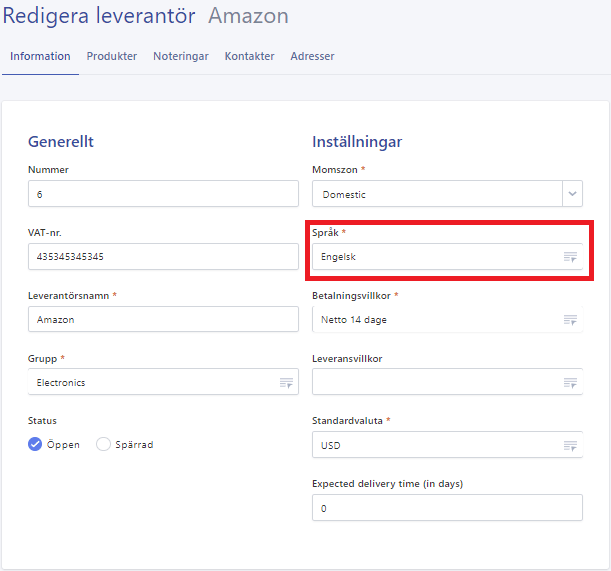Select the Information tab
The height and width of the screenshot is (571, 611).
(40, 56)
